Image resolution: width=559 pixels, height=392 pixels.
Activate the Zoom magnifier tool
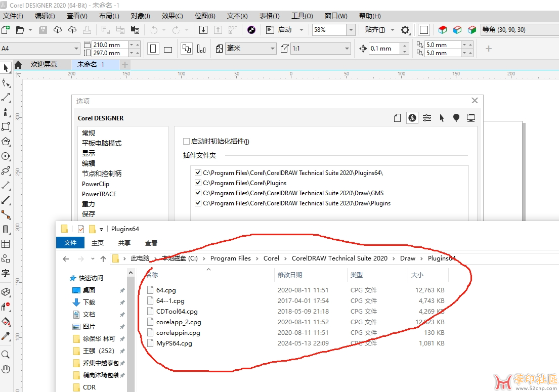point(6,354)
